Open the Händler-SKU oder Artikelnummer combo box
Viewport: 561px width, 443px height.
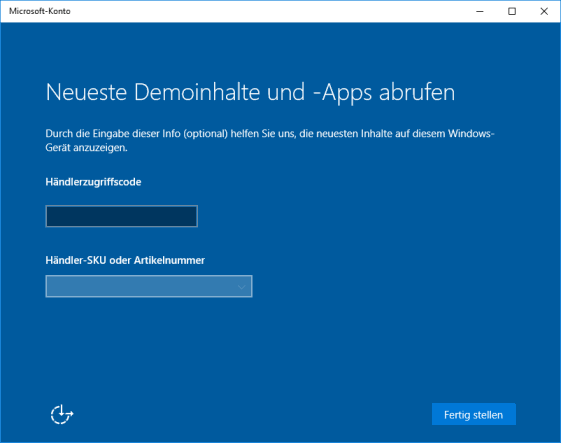pos(149,286)
